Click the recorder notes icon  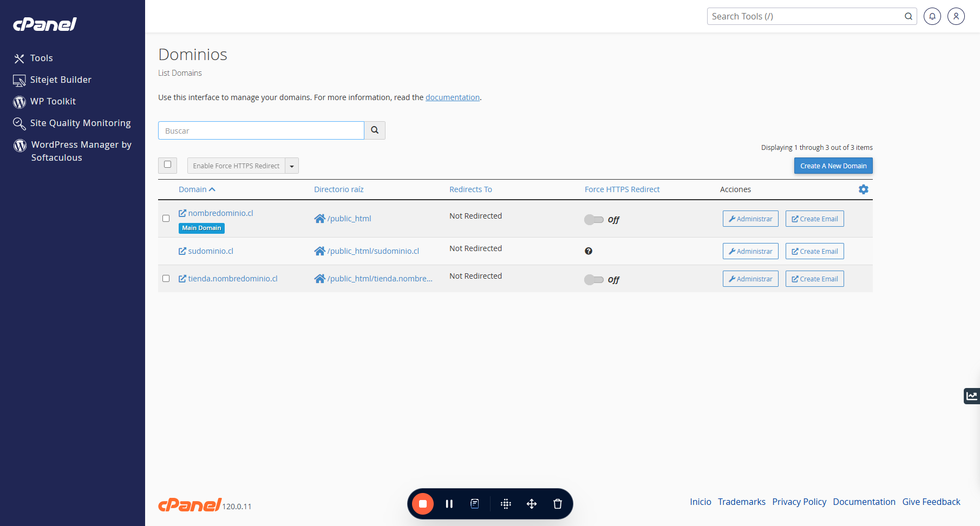click(x=475, y=504)
